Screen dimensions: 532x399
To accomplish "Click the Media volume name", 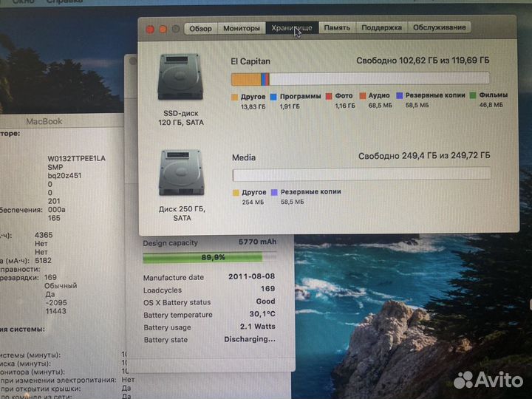I will point(244,157).
